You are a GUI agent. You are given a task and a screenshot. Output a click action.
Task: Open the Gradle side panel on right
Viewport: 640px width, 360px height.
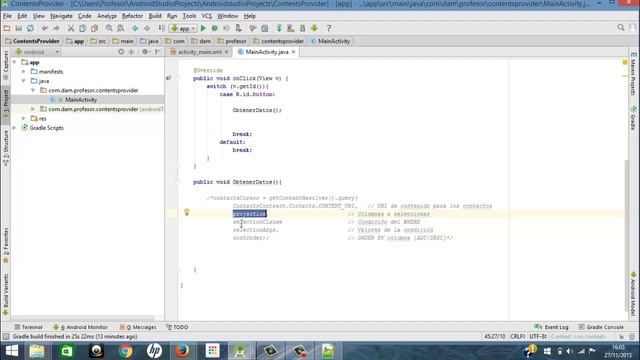click(633, 118)
